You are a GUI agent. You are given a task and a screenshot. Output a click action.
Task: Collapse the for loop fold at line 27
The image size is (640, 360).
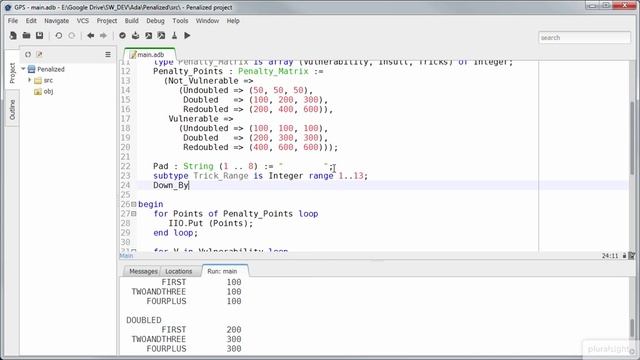pos(133,213)
